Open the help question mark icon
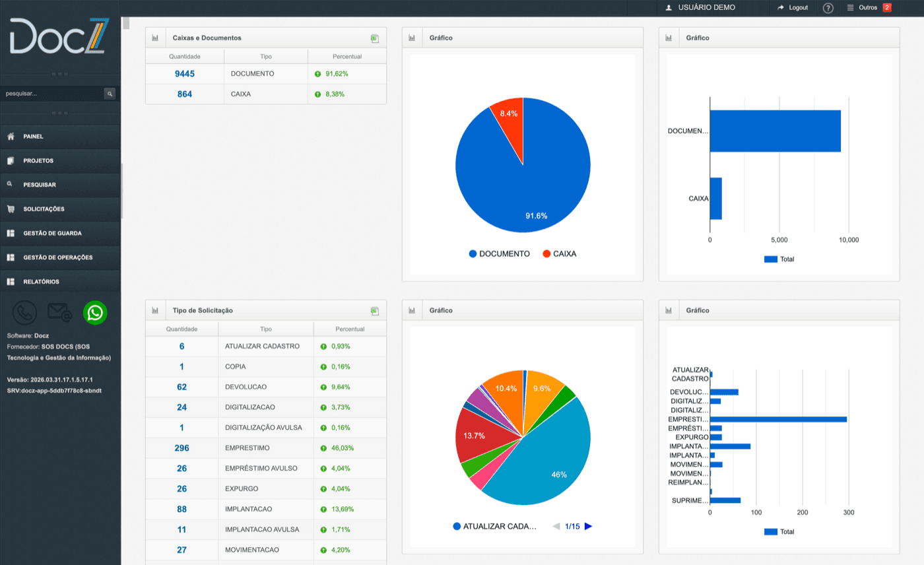This screenshot has width=924, height=565. (x=828, y=8)
